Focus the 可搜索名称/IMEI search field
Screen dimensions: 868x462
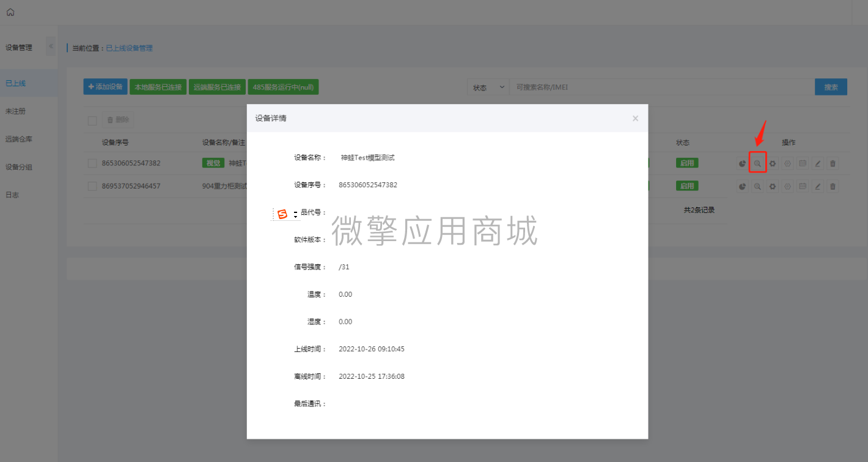(663, 87)
